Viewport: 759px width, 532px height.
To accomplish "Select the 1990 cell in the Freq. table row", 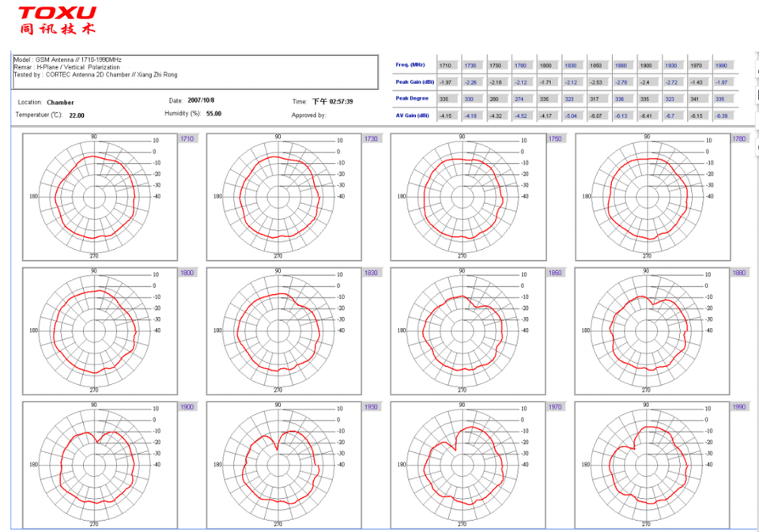I will [x=725, y=66].
